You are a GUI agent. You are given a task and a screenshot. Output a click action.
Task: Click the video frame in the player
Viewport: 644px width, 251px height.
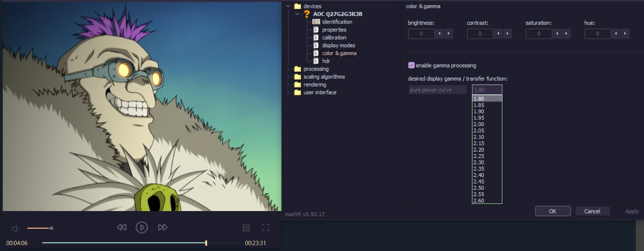142,107
